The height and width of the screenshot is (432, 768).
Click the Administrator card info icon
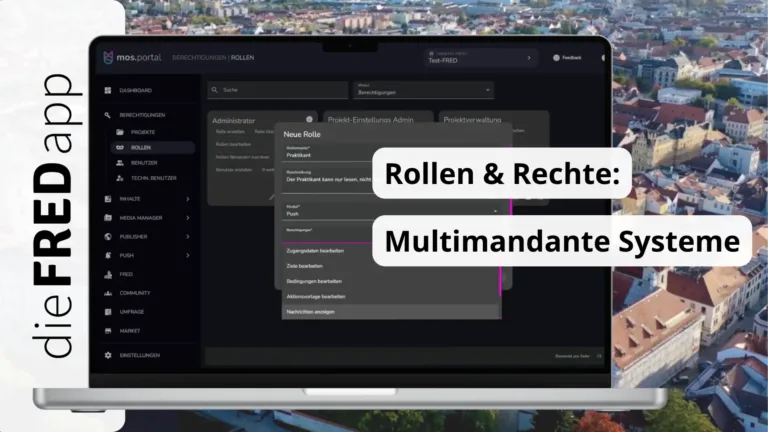pos(309,119)
